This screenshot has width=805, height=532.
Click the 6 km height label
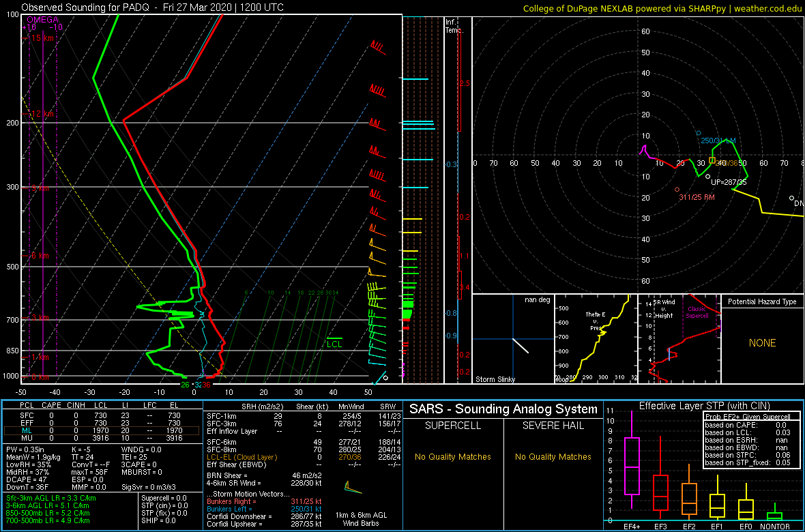[x=40, y=255]
